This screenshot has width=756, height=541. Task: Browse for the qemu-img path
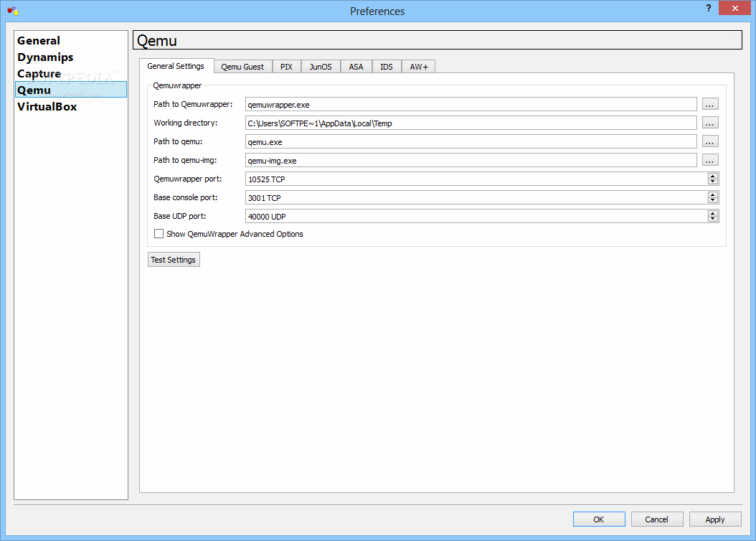[x=709, y=160]
